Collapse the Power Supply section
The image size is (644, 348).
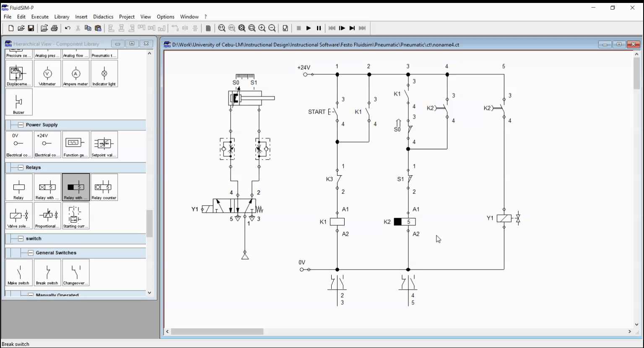click(21, 125)
